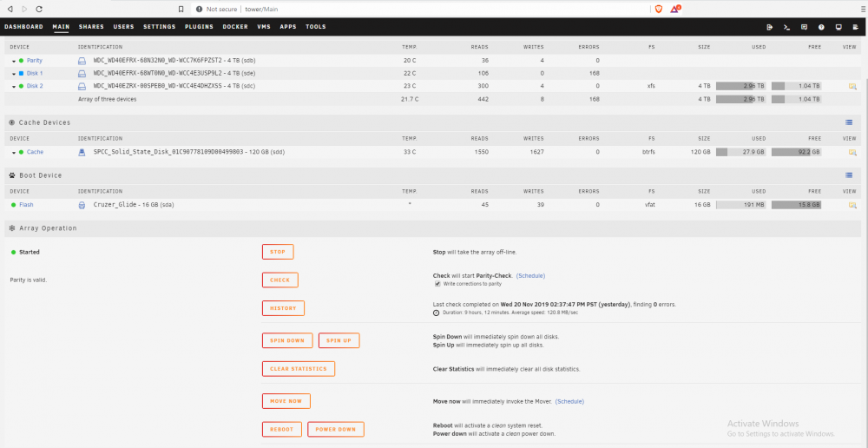The image size is (868, 448).
Task: Click the Brave Rewards triangle icon
Action: (674, 9)
